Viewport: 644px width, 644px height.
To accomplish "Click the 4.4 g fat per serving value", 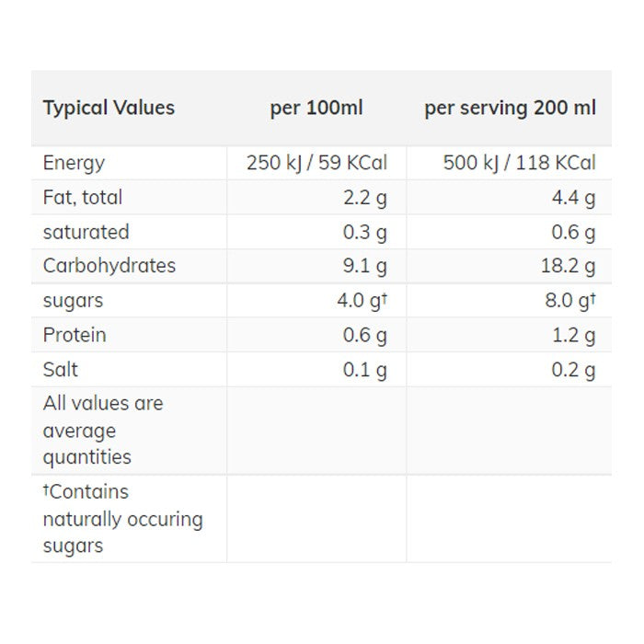I will pyautogui.click(x=573, y=197).
